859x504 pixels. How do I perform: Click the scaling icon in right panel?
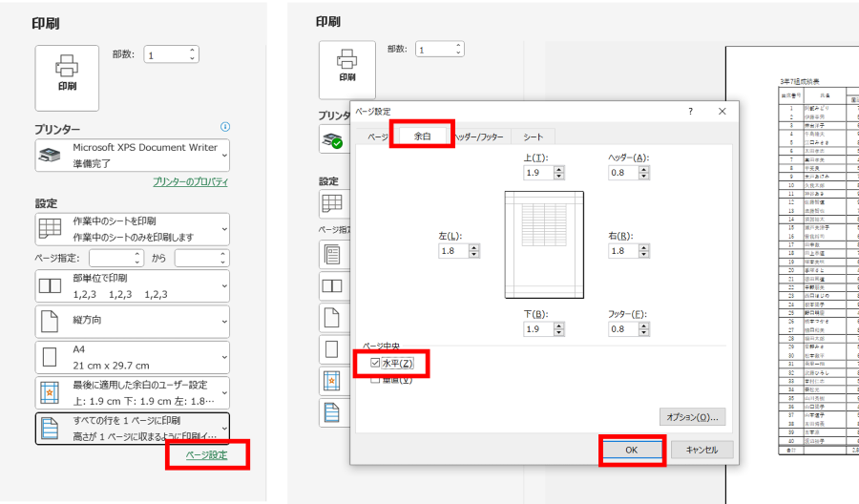[x=332, y=412]
